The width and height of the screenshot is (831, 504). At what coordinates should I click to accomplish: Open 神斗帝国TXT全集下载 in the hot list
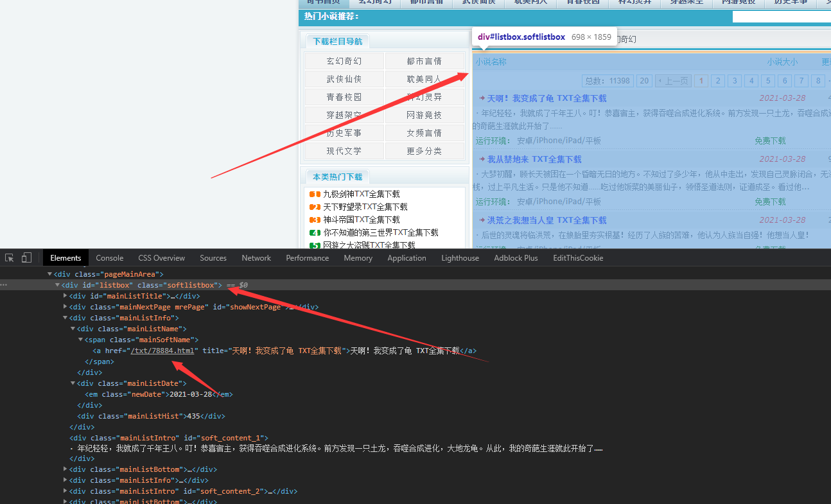tap(362, 220)
